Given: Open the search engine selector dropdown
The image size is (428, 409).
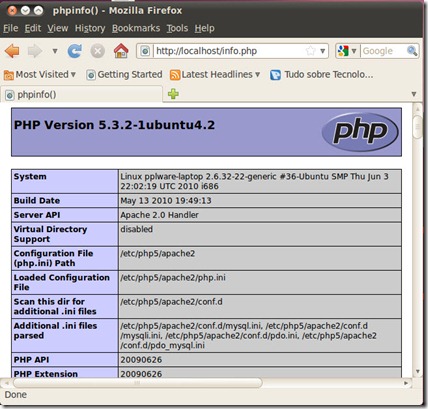Looking at the screenshot, I should click(347, 51).
